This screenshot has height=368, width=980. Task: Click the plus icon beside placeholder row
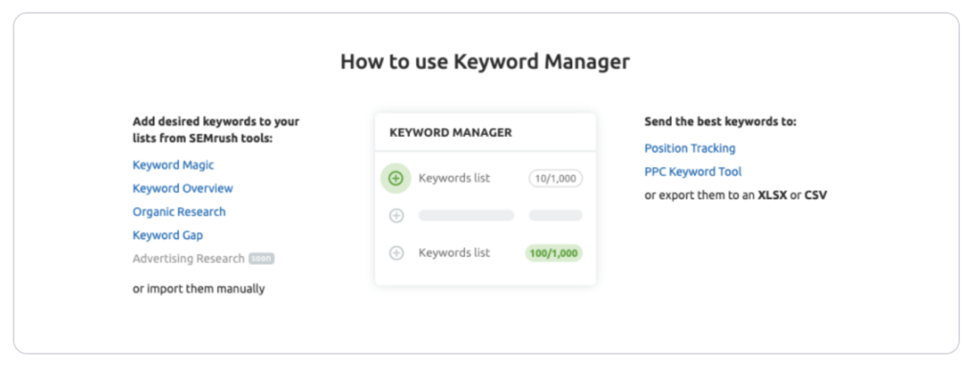pos(396,216)
